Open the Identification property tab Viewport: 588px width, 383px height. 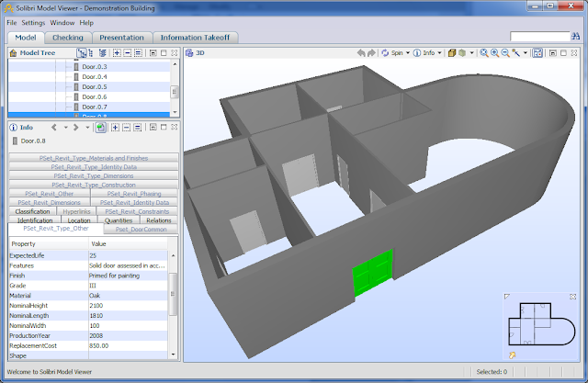point(35,220)
